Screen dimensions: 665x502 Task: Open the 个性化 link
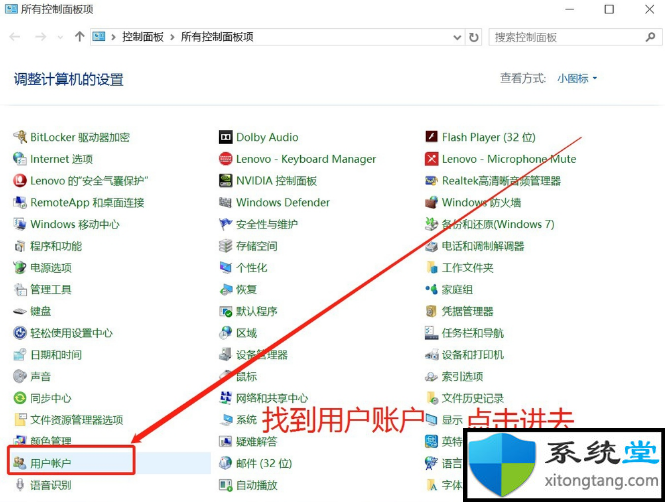(x=251, y=268)
